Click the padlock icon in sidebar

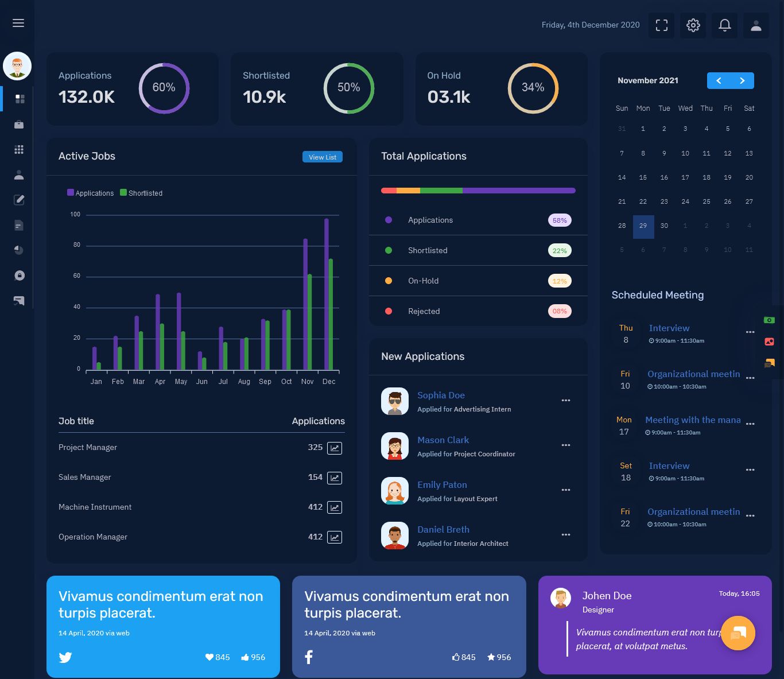19,276
